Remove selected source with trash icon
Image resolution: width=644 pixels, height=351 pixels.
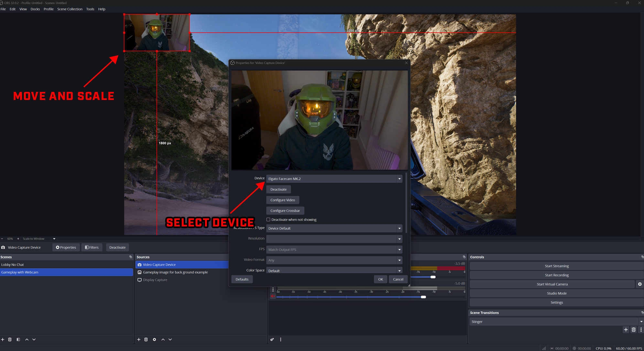[x=146, y=339]
